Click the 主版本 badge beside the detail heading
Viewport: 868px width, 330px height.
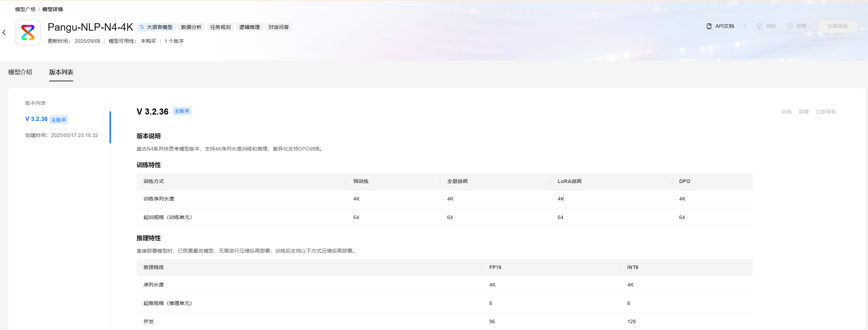182,111
